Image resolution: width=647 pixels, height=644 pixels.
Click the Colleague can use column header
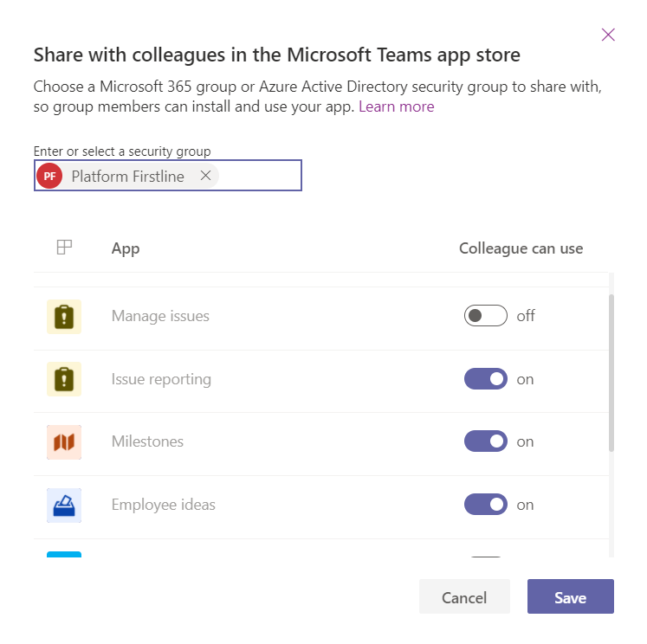click(521, 248)
